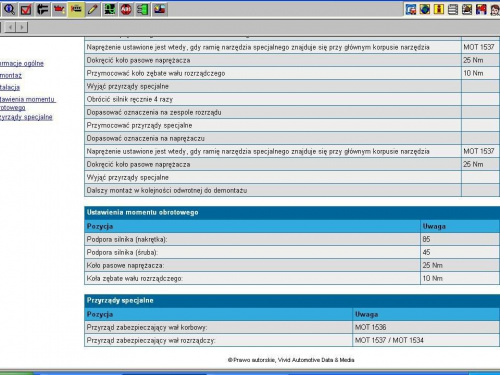Open the 'Informacje ogólne' sidebar link
This screenshot has width=500, height=375.
click(x=22, y=63)
